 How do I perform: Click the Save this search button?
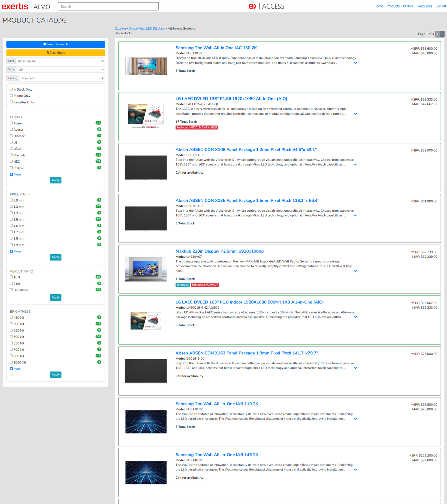click(x=56, y=44)
